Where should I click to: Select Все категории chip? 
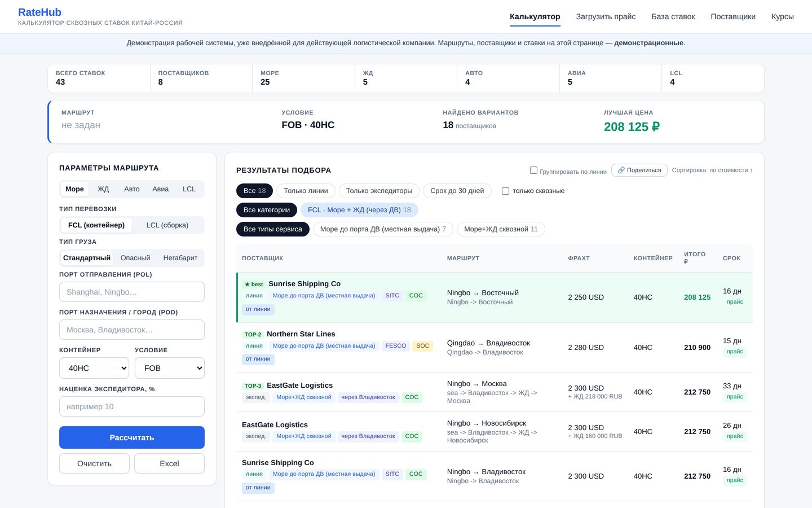[x=267, y=210]
